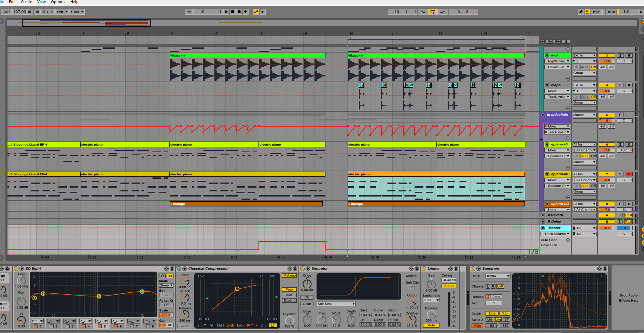Screen dimensions: 644x333
Task: Solo the claps track
Action: [x=620, y=85]
